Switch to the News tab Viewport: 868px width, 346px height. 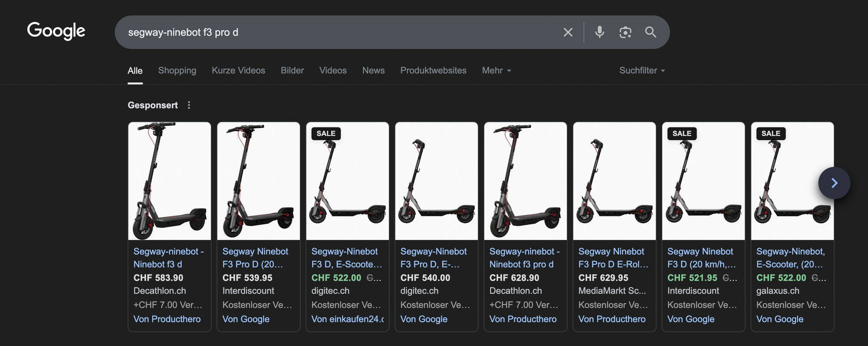[373, 70]
